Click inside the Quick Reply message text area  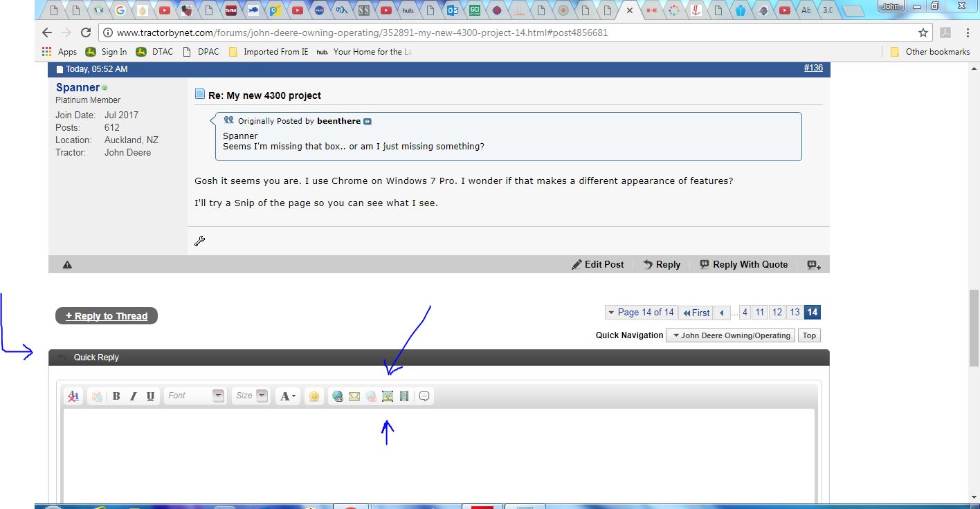pyautogui.click(x=439, y=453)
